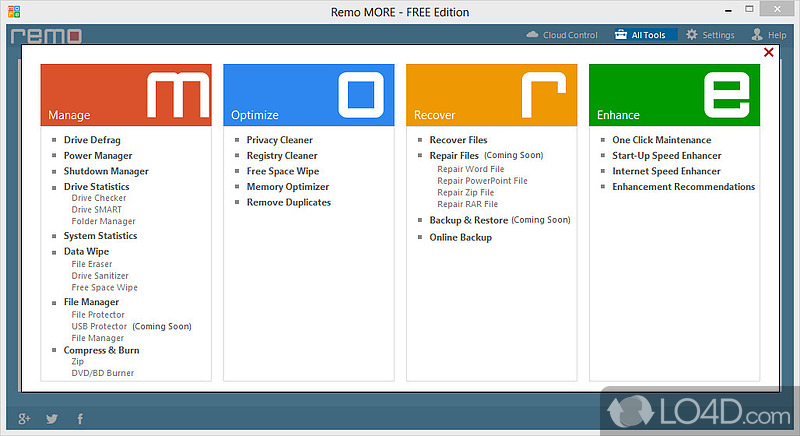Viewport: 800px width, 436px height.
Task: Click the red M Manage tile icon
Action: (x=178, y=96)
